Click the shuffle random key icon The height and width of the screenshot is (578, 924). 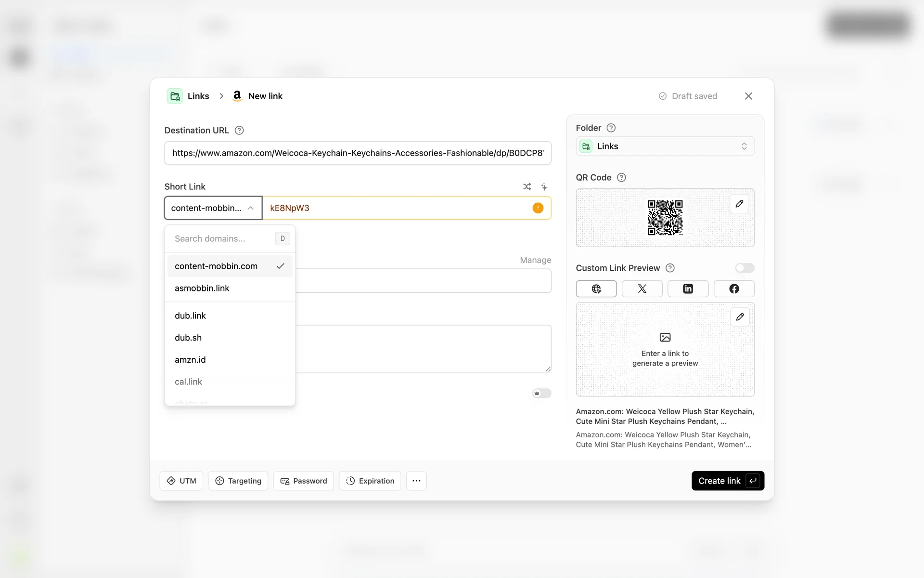click(x=527, y=186)
